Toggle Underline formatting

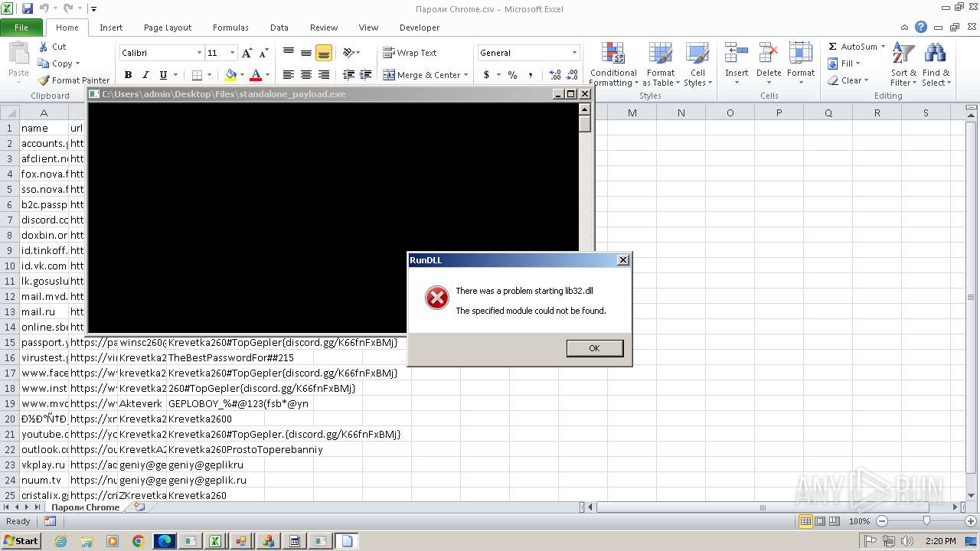(x=163, y=75)
